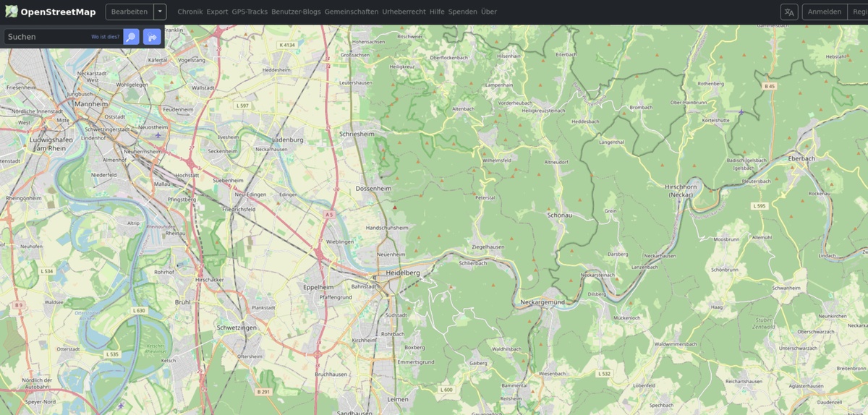Follow the 'Wo ist dies?' link
Viewport: 868px width, 415px height.
(106, 37)
